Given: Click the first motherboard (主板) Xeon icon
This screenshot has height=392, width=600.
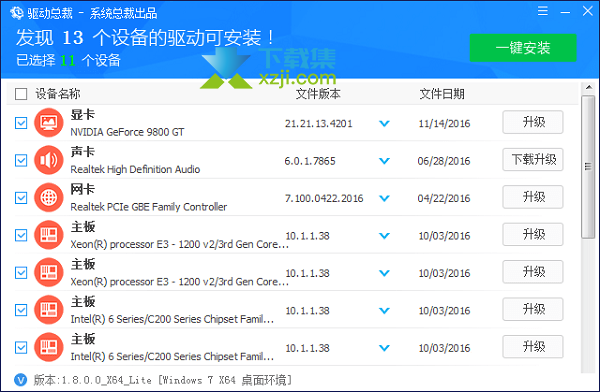Looking at the screenshot, I should point(49,235).
